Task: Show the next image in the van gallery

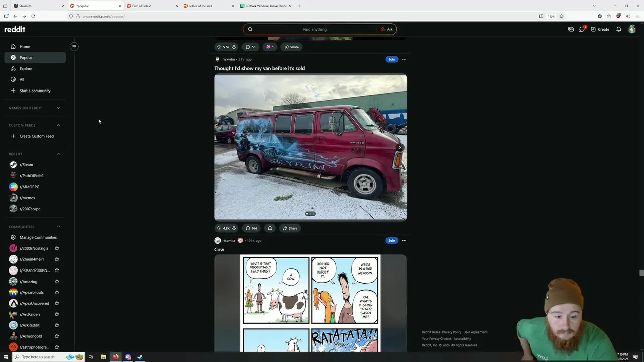Action: 400,147
